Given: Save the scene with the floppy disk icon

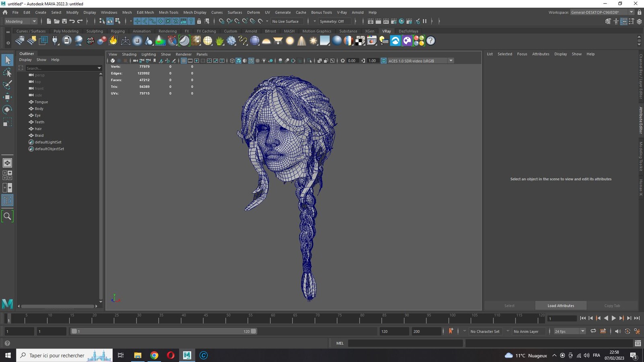Looking at the screenshot, I should [64, 21].
